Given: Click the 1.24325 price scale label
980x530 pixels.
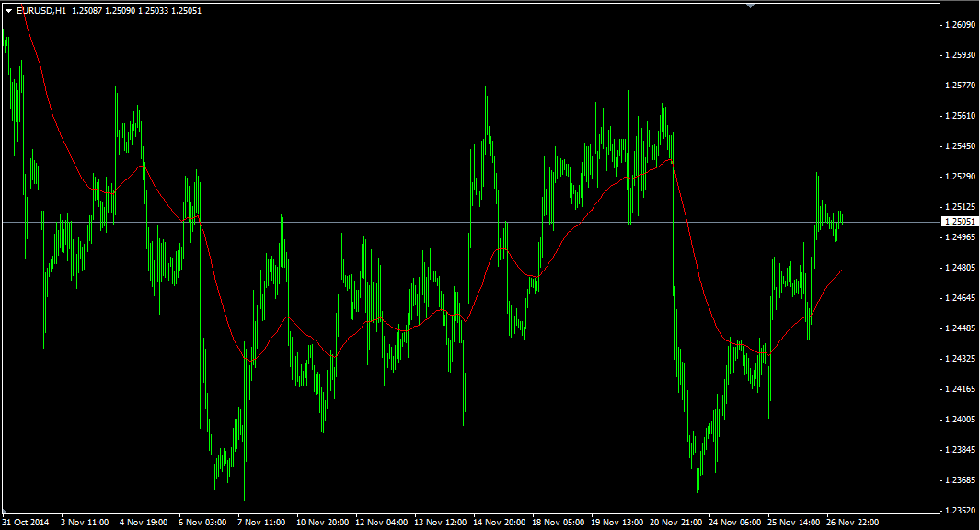Looking at the screenshot, I should (960, 359).
